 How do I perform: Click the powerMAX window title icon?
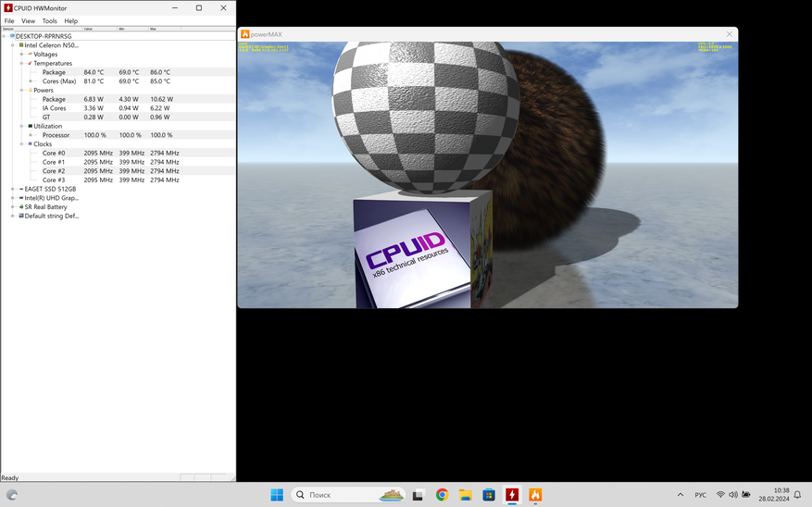point(245,34)
